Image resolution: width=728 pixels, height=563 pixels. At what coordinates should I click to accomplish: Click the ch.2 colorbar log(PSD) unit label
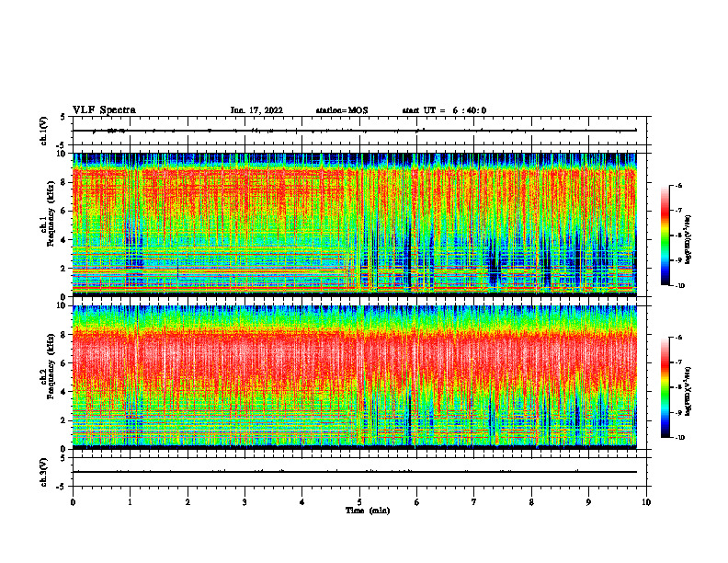[x=688, y=391]
